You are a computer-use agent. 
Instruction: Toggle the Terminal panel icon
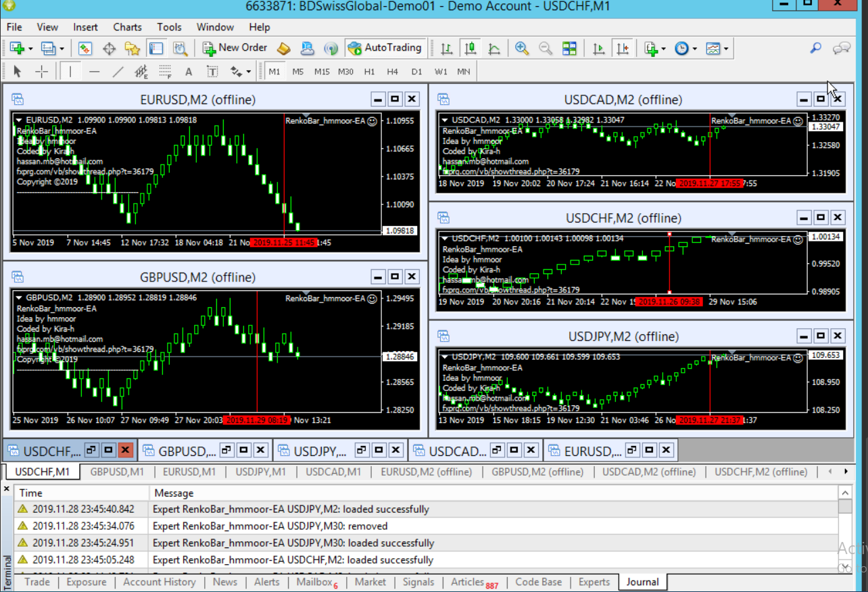pos(156,48)
